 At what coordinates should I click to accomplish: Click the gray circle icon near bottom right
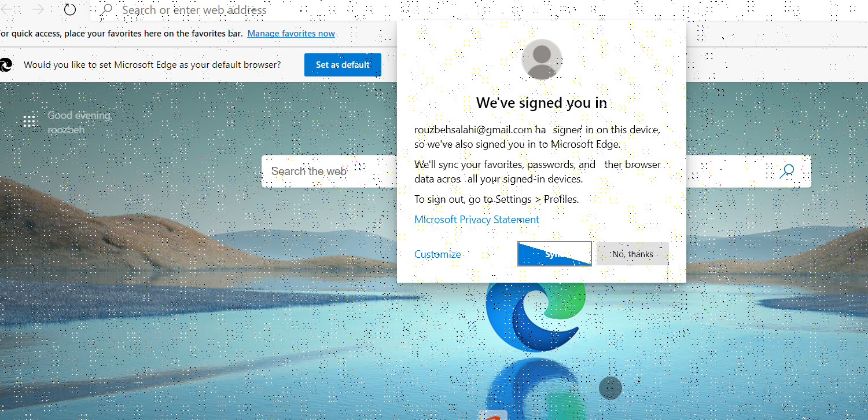(x=610, y=388)
